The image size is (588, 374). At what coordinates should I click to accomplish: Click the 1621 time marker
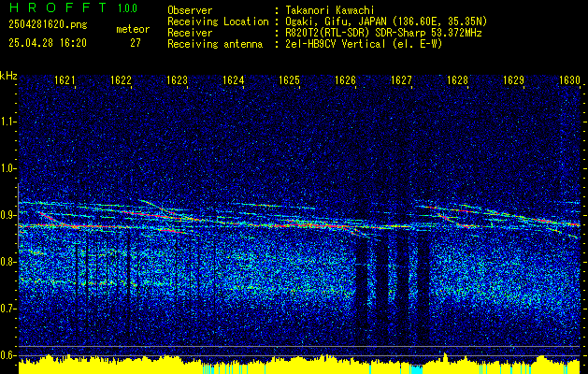(65, 80)
